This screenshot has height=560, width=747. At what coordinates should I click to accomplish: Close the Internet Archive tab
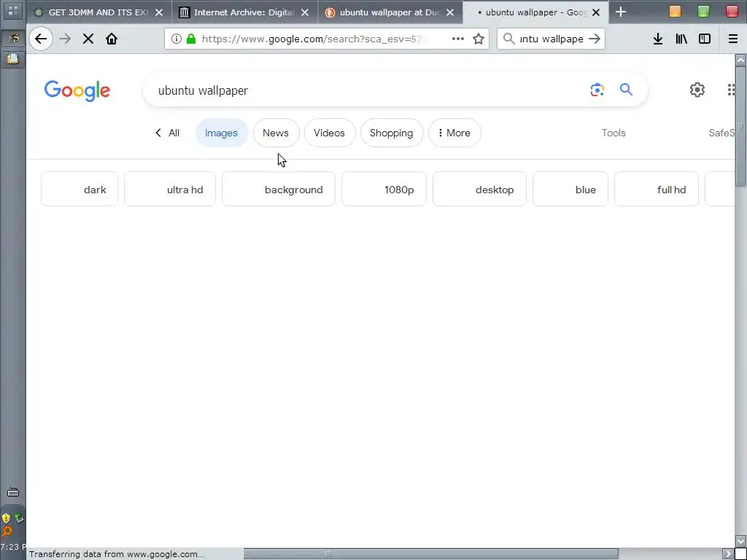[305, 12]
